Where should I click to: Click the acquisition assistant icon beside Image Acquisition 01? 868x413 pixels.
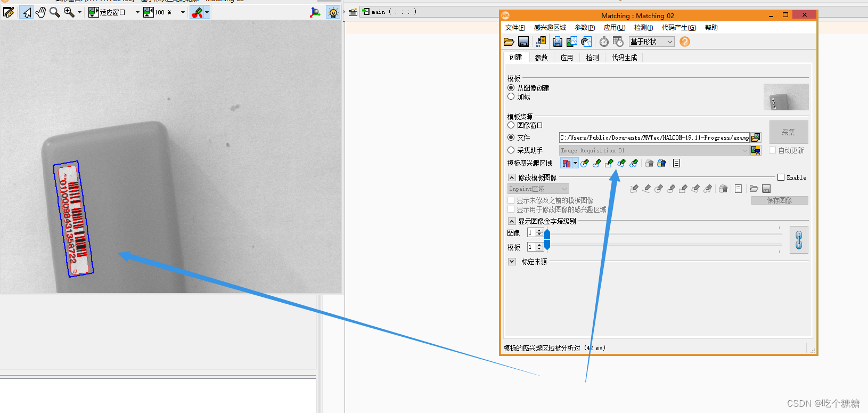click(x=756, y=150)
